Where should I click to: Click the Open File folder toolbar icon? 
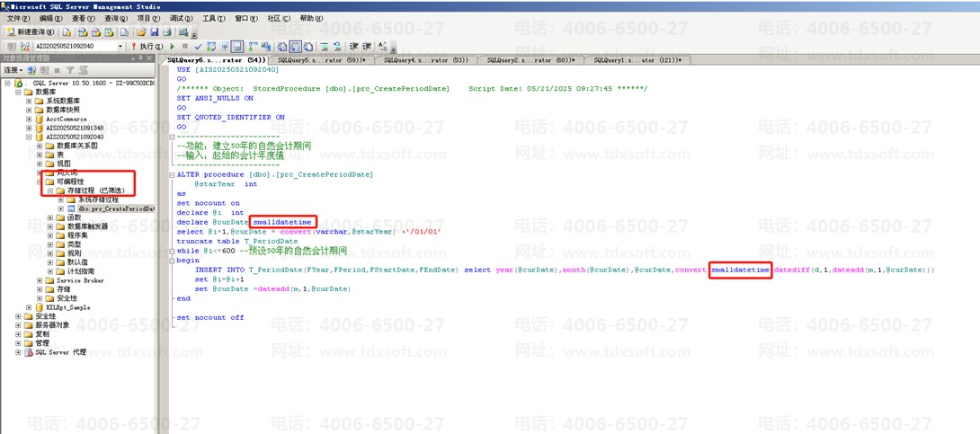(142, 32)
